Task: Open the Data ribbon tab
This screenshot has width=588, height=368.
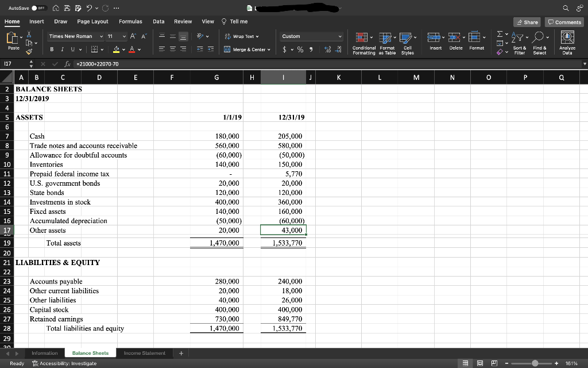Action: 158,21
